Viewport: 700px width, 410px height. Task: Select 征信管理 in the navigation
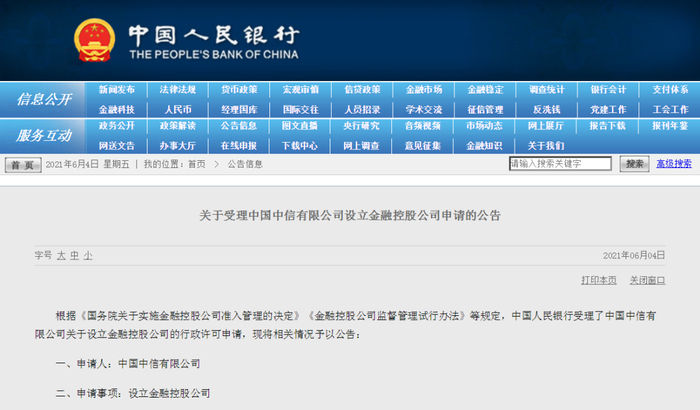(485, 110)
